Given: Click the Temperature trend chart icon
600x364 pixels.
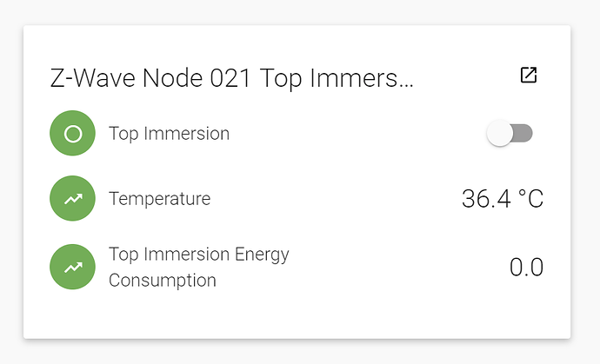Looking at the screenshot, I should (72, 199).
